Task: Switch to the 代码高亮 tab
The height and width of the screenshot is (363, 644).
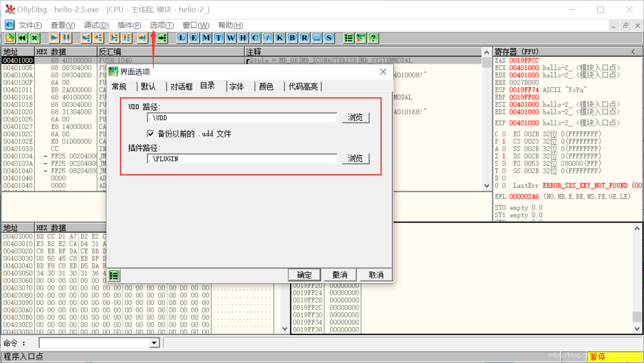Action: [303, 87]
